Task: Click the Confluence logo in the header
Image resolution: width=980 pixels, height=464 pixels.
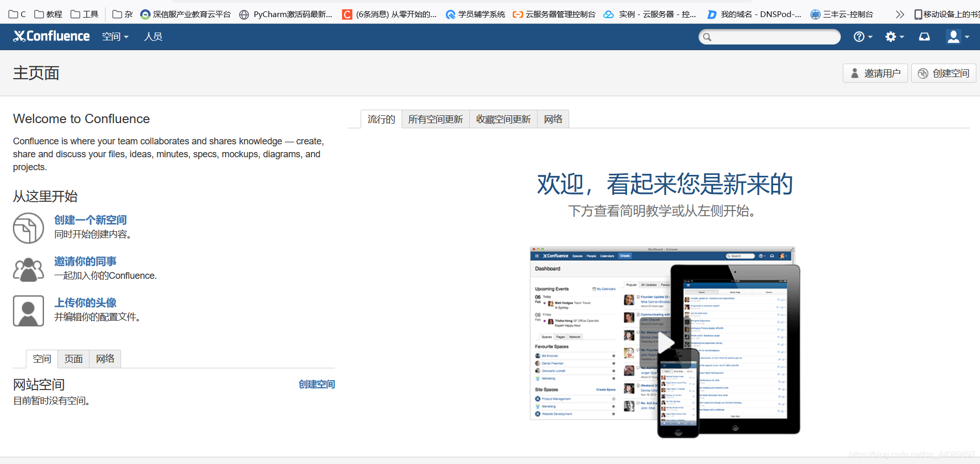Action: (x=51, y=36)
